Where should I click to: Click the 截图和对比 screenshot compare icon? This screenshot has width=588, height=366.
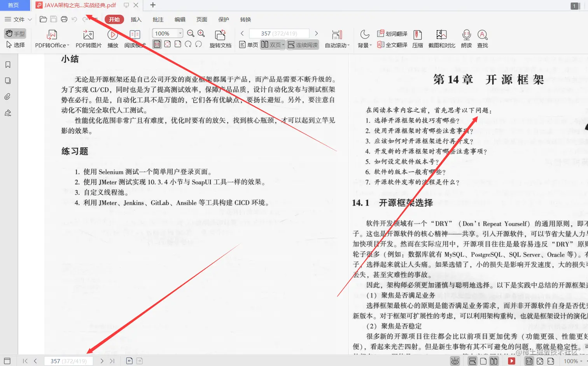441,39
